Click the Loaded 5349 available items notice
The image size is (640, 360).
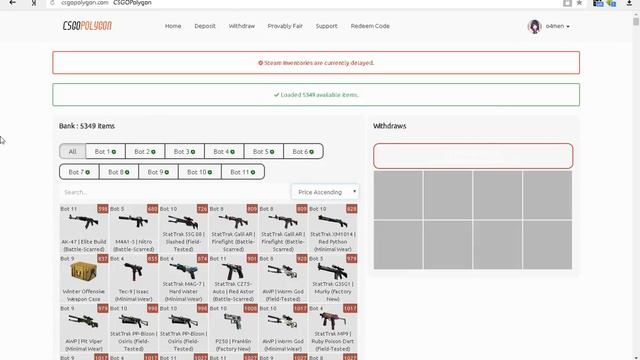tap(316, 95)
